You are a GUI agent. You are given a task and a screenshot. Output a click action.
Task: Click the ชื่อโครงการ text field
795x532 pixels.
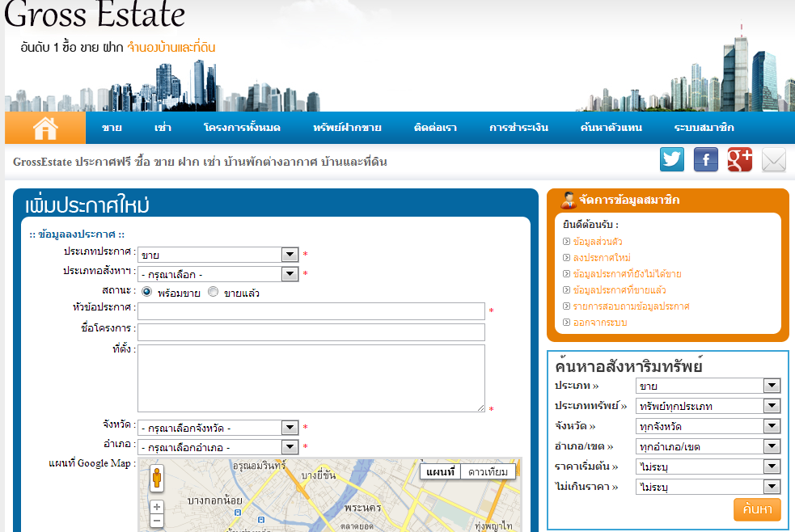[311, 332]
